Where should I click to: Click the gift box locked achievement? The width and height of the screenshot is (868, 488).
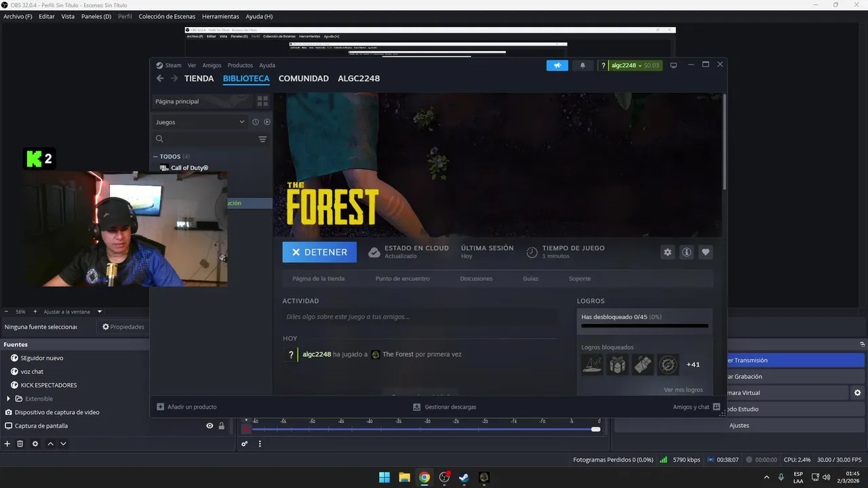(617, 365)
